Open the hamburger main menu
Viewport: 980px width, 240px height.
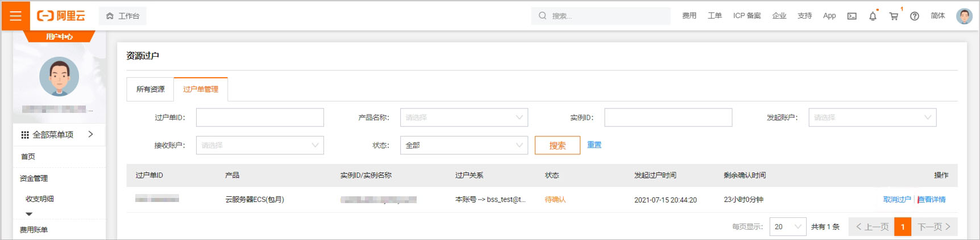pyautogui.click(x=15, y=16)
